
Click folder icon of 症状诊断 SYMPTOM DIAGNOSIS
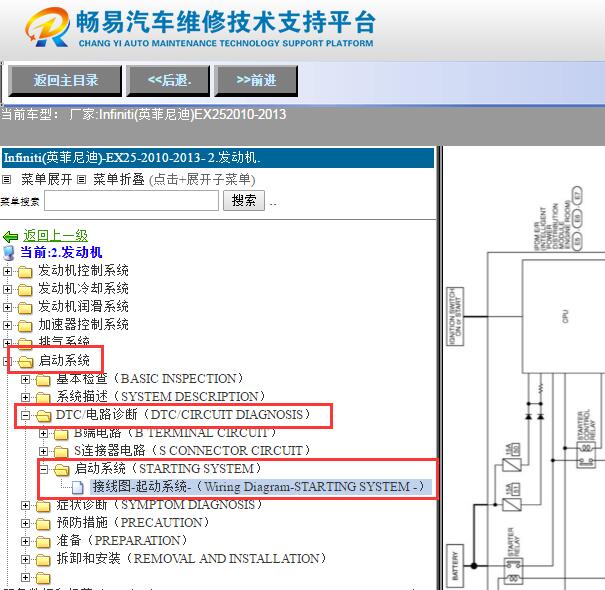[x=43, y=505]
